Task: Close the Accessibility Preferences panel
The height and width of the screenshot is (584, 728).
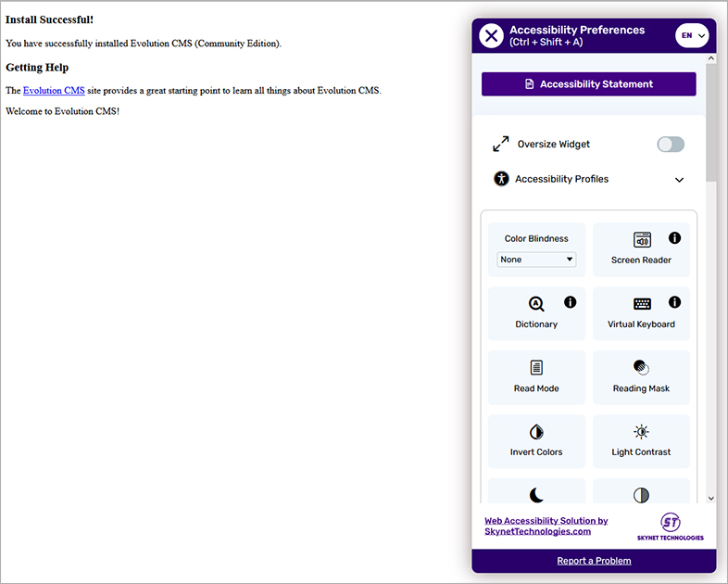Action: 492,36
